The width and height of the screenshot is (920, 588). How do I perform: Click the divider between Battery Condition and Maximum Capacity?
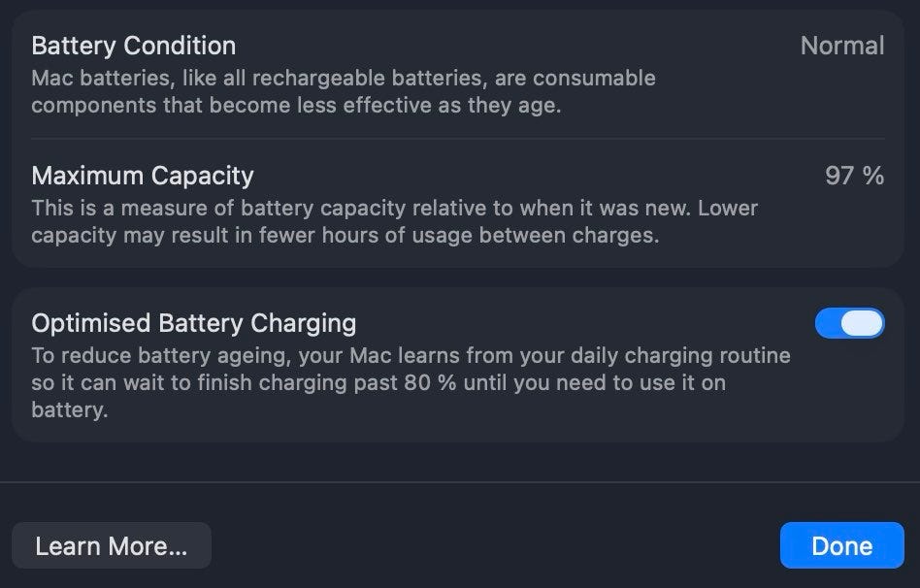click(458, 139)
